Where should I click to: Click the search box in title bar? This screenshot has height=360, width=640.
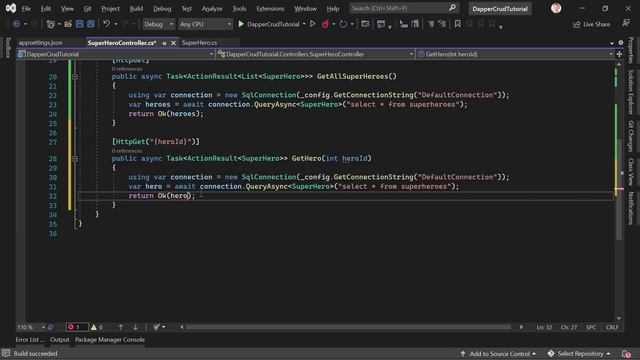[404, 8]
